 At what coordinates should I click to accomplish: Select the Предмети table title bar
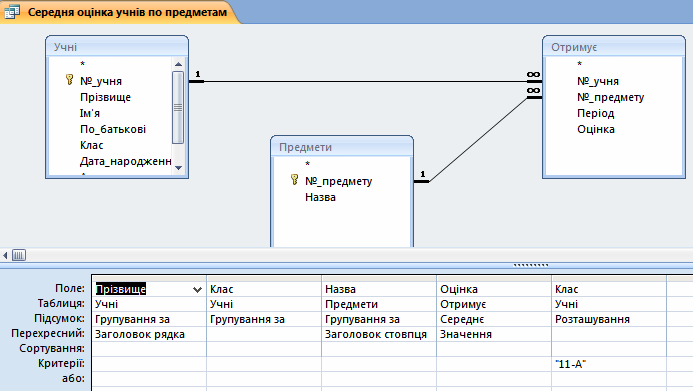tap(342, 147)
